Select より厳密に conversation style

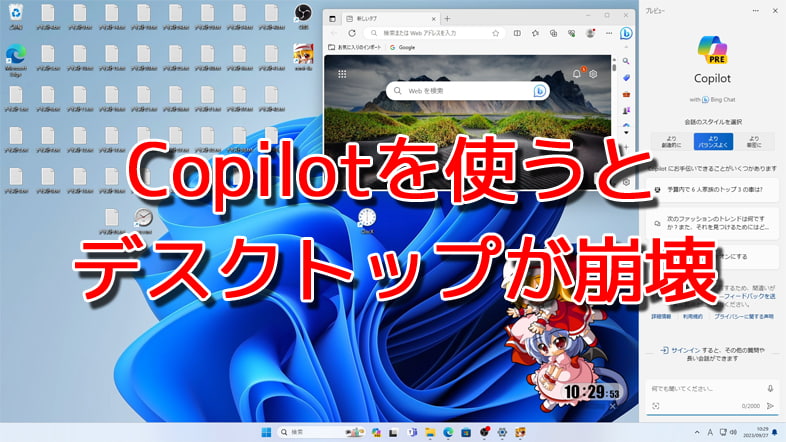pyautogui.click(x=754, y=142)
